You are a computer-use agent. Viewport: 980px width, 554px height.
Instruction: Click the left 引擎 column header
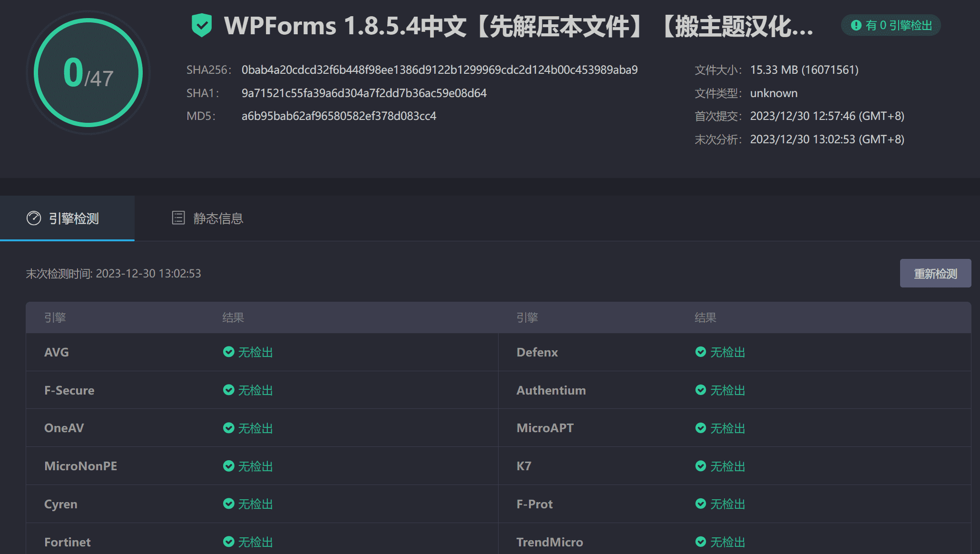55,317
